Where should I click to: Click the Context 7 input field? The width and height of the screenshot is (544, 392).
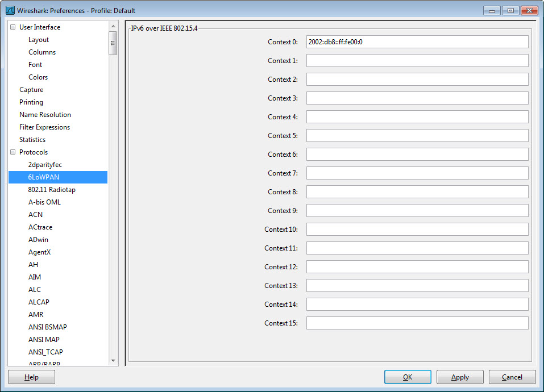(417, 173)
